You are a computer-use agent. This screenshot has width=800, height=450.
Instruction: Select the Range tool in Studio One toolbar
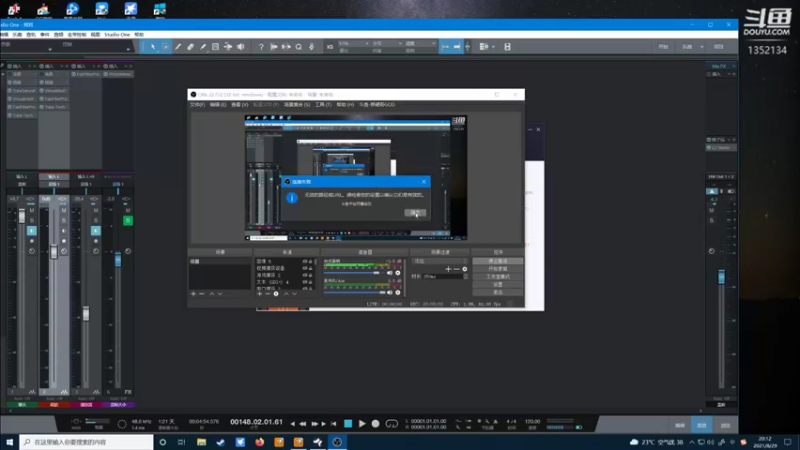166,47
